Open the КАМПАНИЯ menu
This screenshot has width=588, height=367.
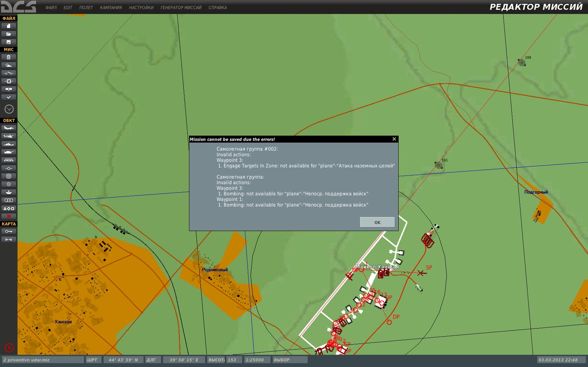click(x=111, y=7)
